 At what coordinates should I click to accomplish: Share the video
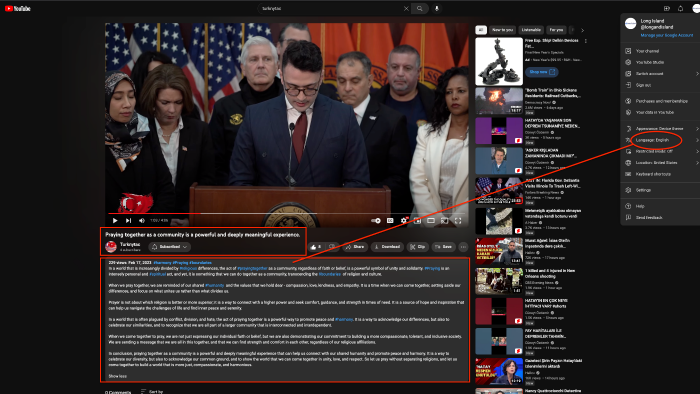coord(355,247)
